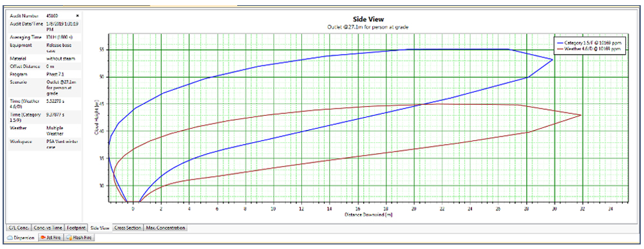The image size is (644, 249).
Task: Click the Distance Downwind axis label
Action: coord(368,214)
